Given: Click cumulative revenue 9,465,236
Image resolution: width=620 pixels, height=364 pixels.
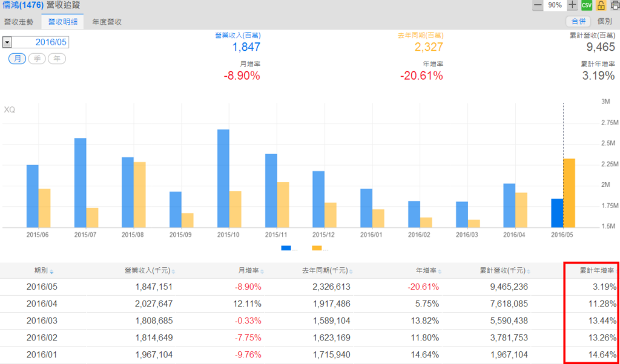Looking at the screenshot, I should coord(509,287).
